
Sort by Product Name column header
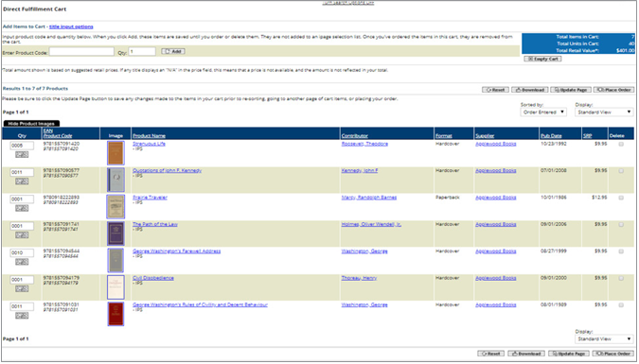tap(149, 136)
